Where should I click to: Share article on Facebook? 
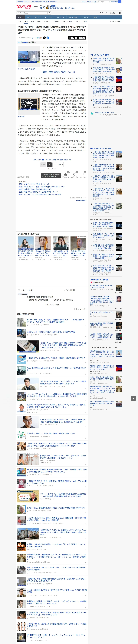coord(48,38)
